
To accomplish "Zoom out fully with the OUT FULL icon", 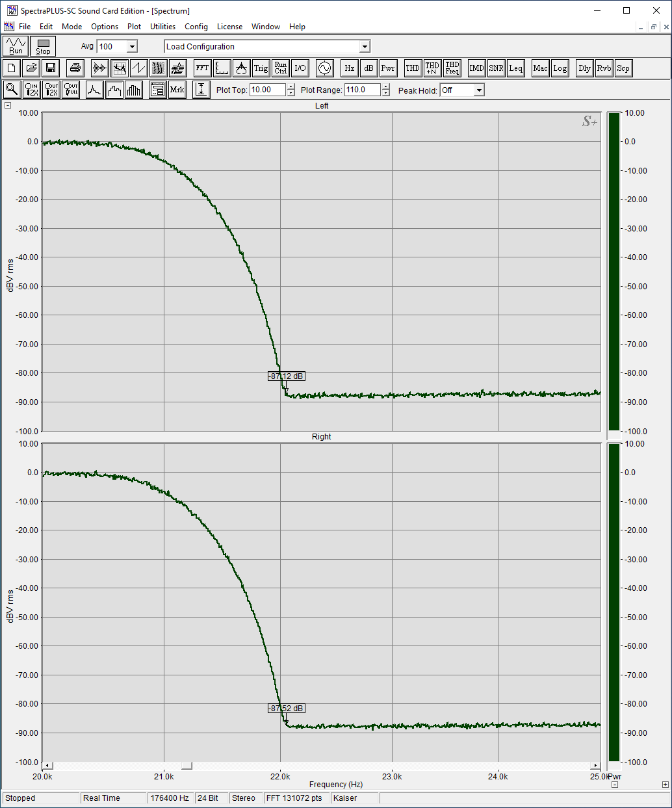I will [70, 90].
